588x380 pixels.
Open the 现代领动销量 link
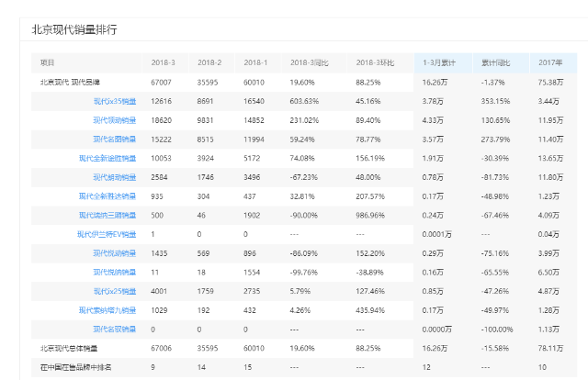[114, 120]
